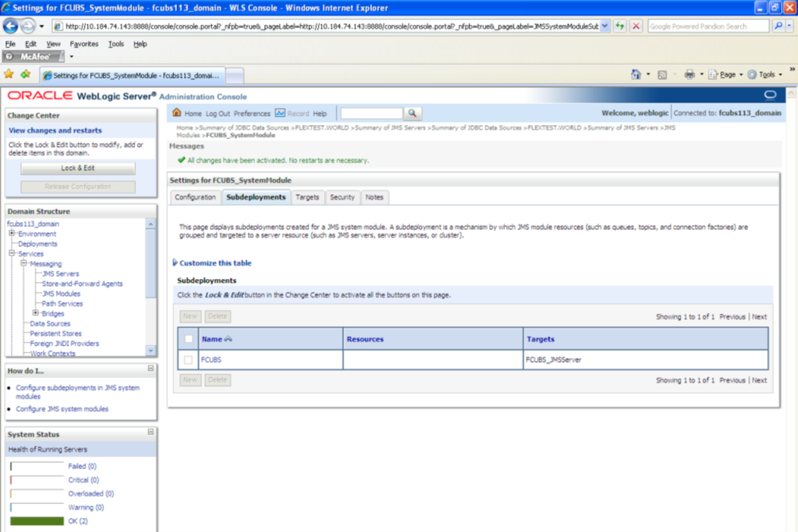
Task: Open Favorites Center star icon
Action: tap(9, 75)
